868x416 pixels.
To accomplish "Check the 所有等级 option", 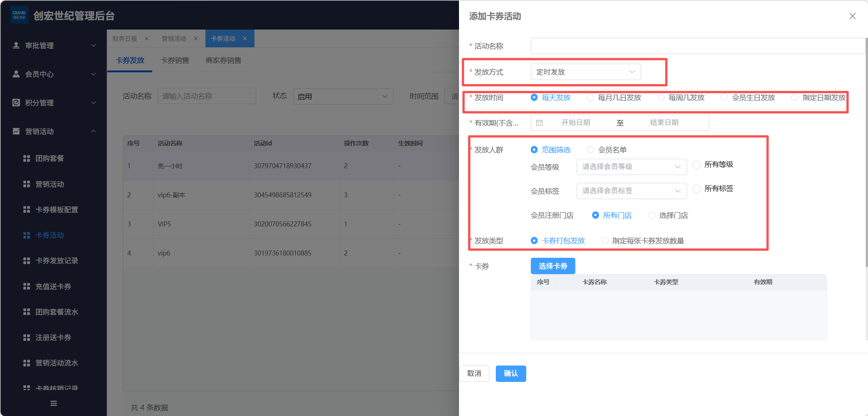I will pyautogui.click(x=696, y=165).
